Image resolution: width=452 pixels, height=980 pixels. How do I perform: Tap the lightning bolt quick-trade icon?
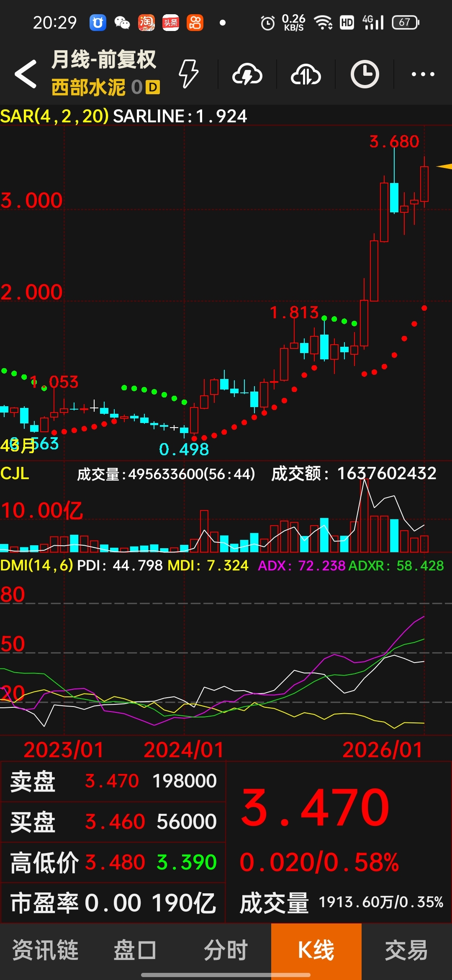[188, 74]
